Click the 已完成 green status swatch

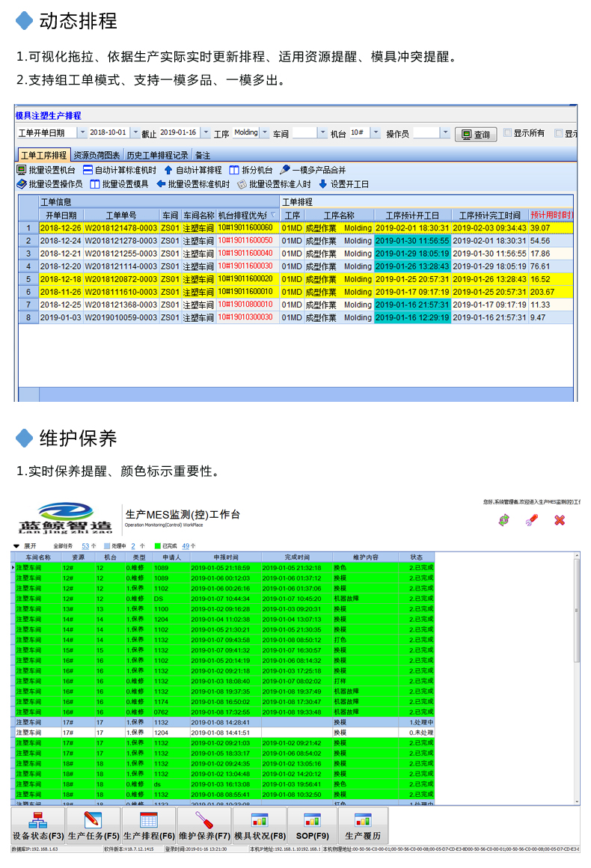coord(158,546)
